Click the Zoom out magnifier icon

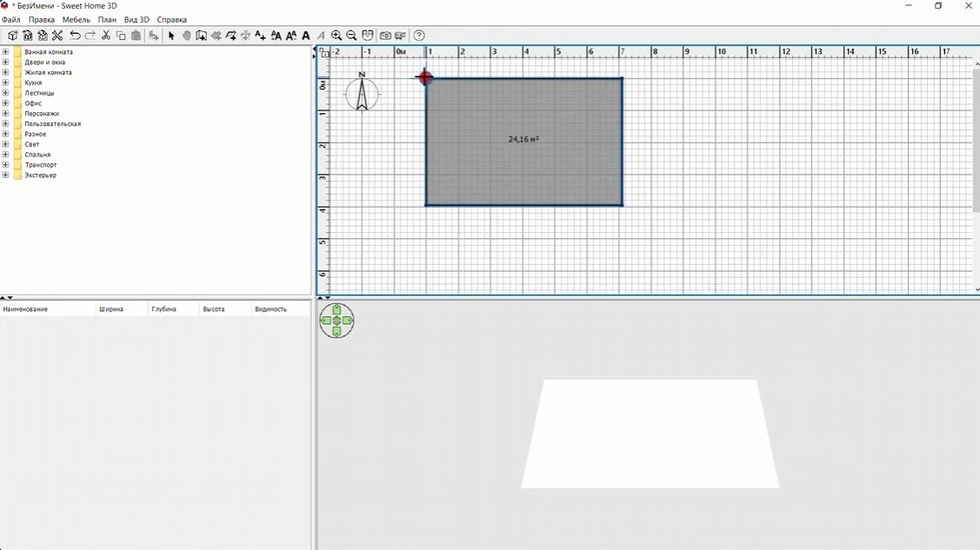pos(351,36)
